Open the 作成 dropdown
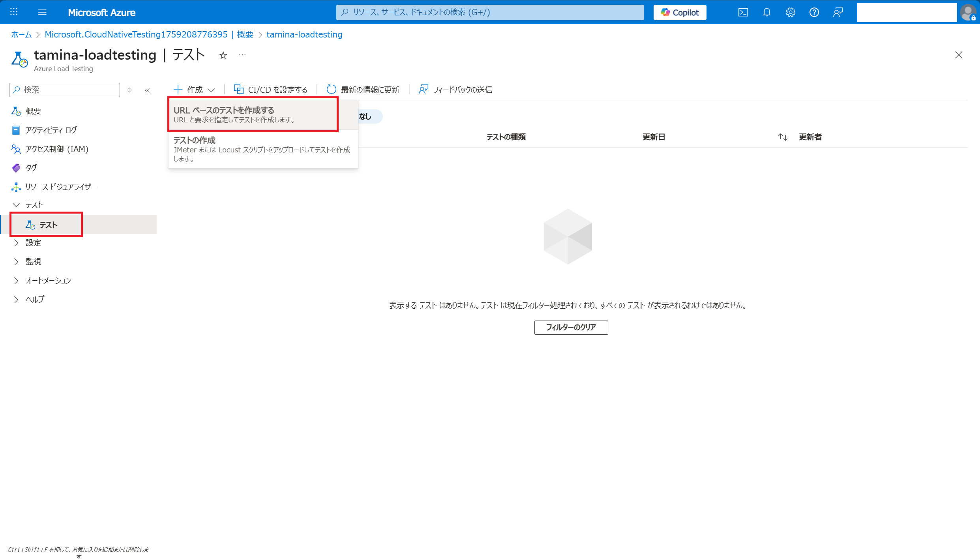The width and height of the screenshot is (980, 559). click(x=194, y=90)
